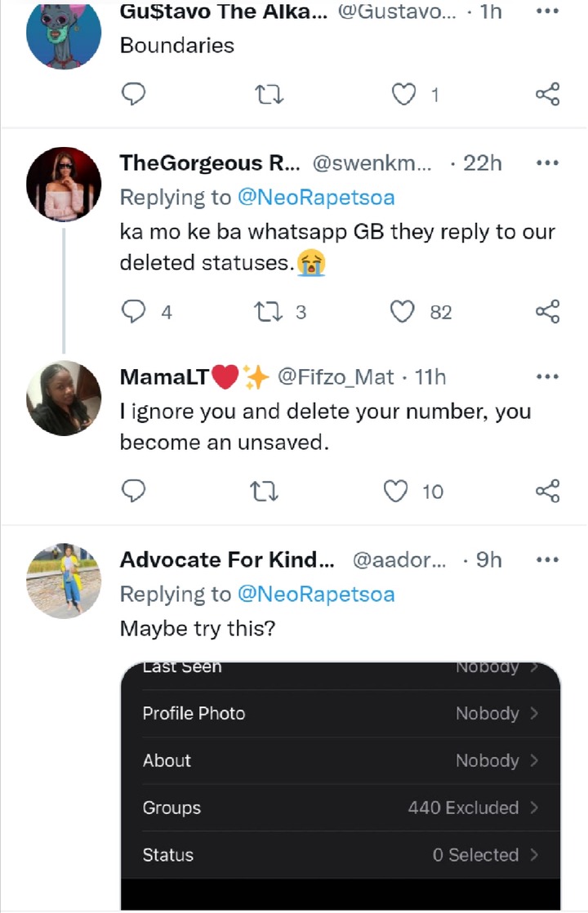This screenshot has height=913, width=588.
Task: Share TheGorgeous R tweet
Action: [547, 311]
